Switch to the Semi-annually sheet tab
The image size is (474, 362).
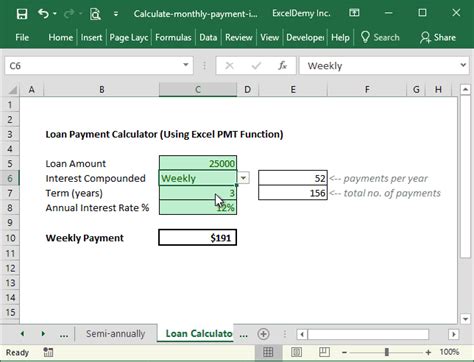115,334
